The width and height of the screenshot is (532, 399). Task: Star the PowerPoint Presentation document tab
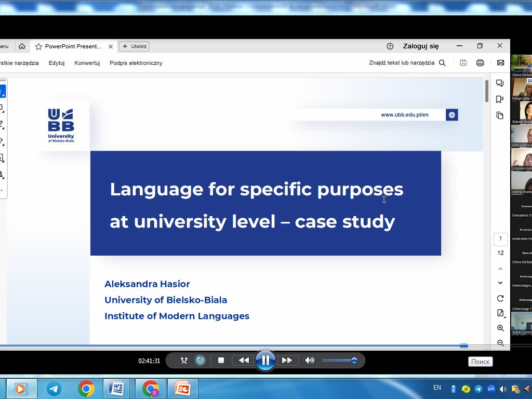tap(38, 46)
